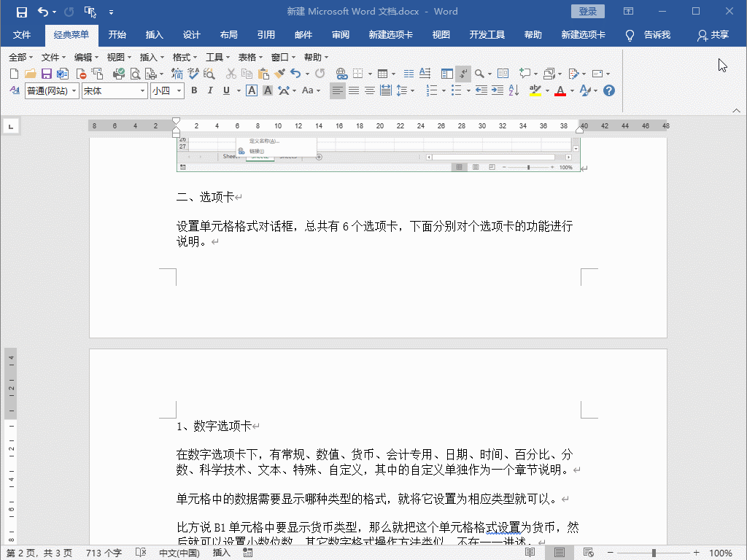Open the 格式 classic menu
This screenshot has width=747, height=560.
click(x=185, y=57)
